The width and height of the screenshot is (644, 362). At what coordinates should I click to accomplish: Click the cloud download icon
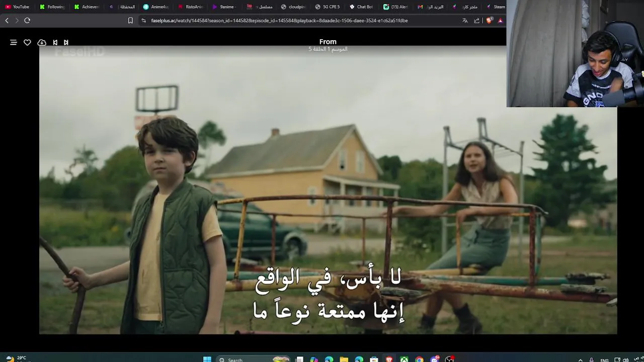coord(42,43)
